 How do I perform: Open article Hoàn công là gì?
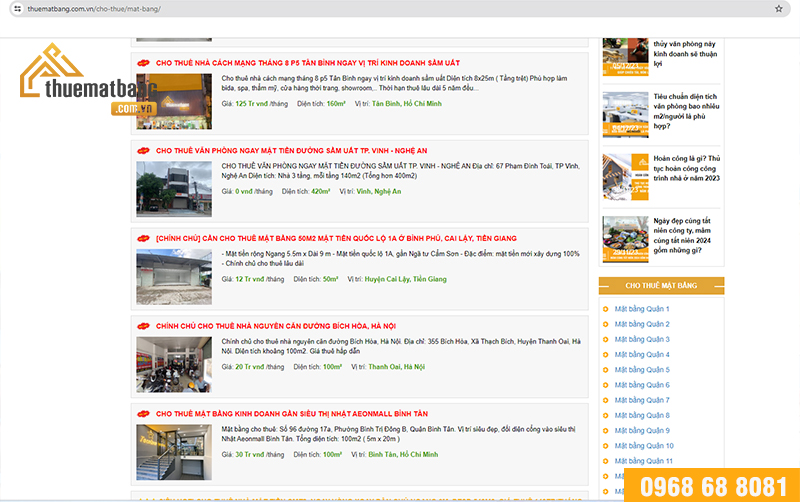click(686, 168)
